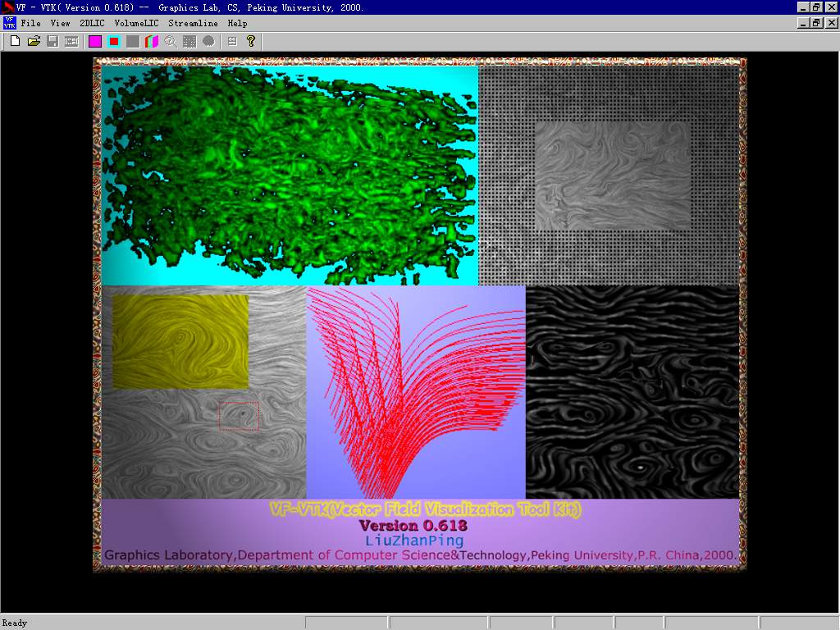Screen dimensions: 840x630
Task: Click the gray LIC inset on dotted background
Action: (613, 176)
